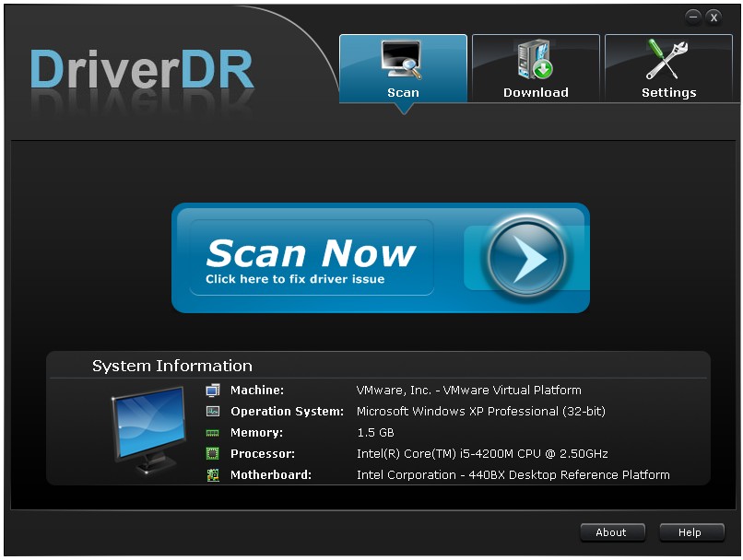The height and width of the screenshot is (560, 743).
Task: Click the Help button
Action: point(691,532)
